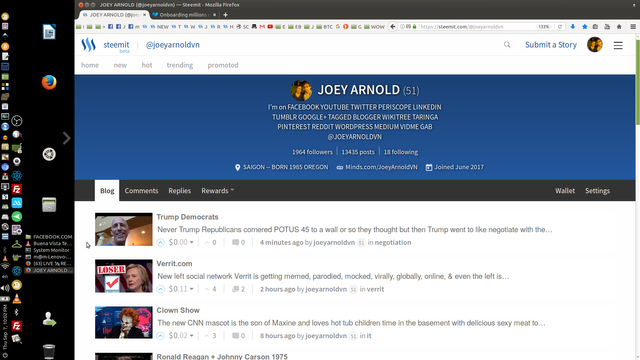Open the profile Settings tab
The image size is (640, 360).
coord(597,191)
